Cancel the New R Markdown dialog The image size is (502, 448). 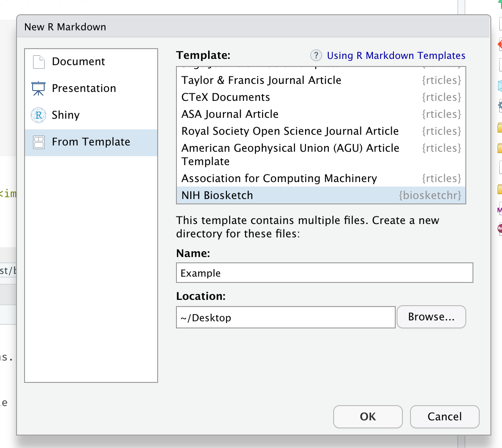click(x=445, y=417)
